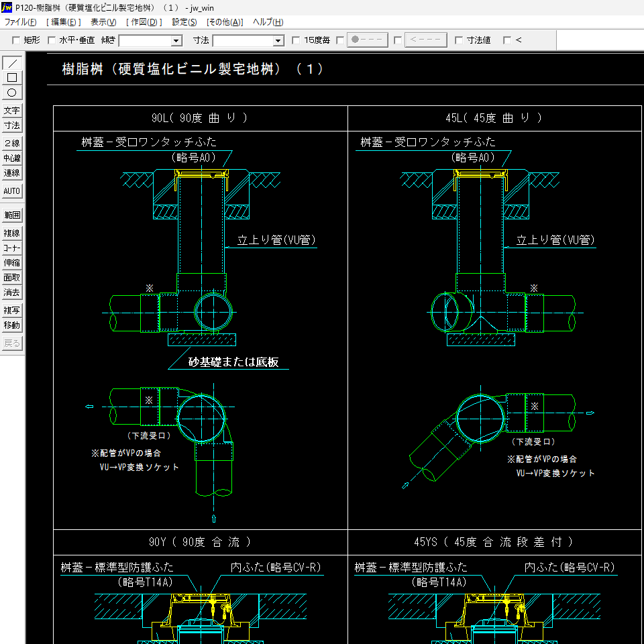Choose the 2線 double-line tool
Image resolution: width=644 pixels, height=644 pixels.
point(12,143)
